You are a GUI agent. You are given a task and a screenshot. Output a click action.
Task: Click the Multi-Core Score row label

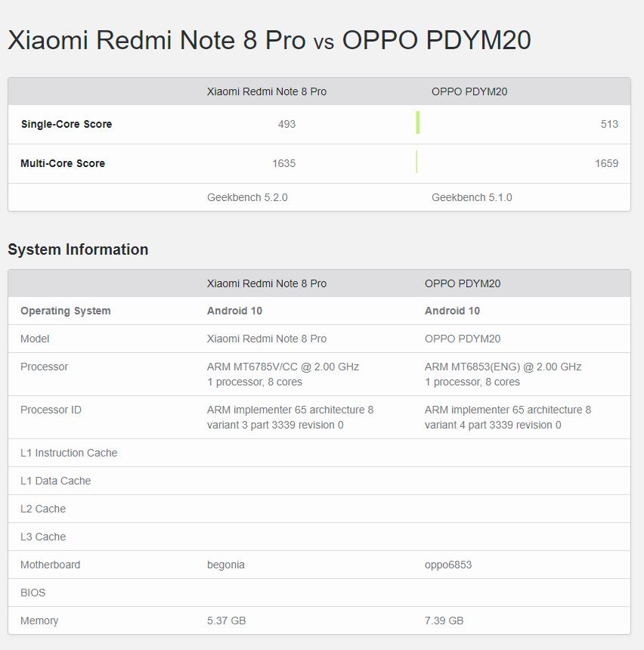pyautogui.click(x=63, y=163)
